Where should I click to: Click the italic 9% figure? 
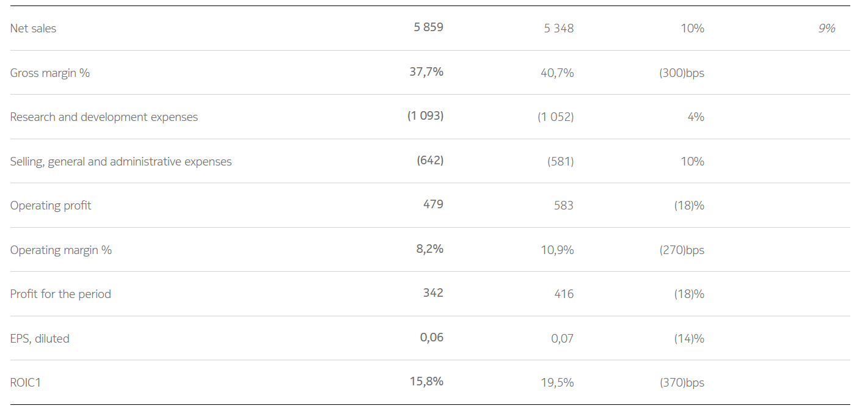click(x=826, y=29)
